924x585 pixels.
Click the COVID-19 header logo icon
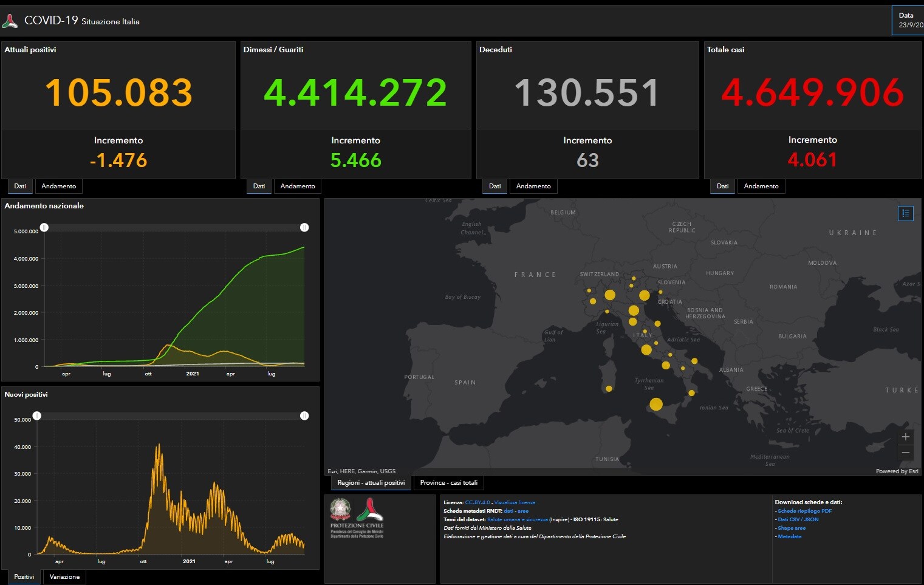(10, 21)
